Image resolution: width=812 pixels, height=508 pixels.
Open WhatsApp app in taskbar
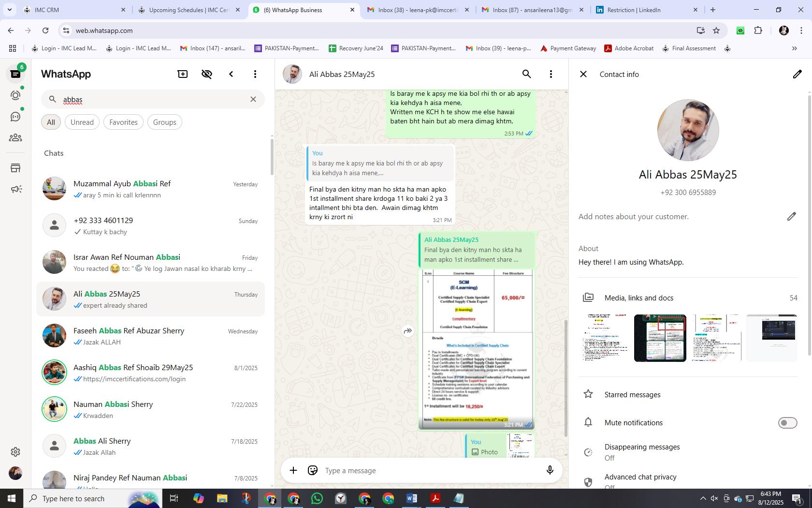[x=317, y=498]
